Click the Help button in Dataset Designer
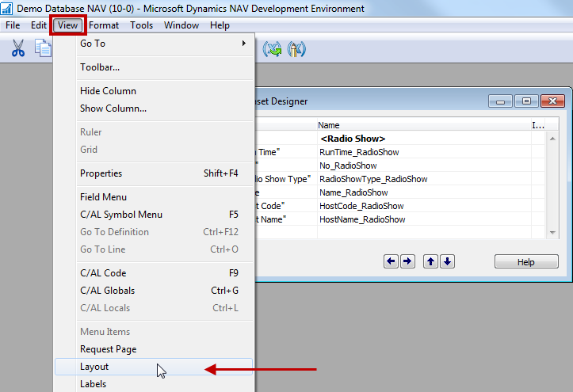This screenshot has width=573, height=392. click(x=526, y=261)
